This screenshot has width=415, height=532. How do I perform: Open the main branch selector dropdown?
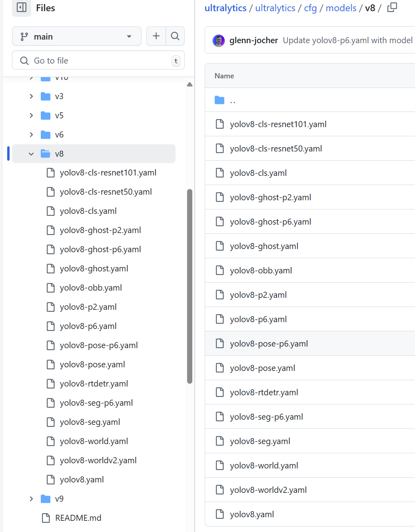77,36
